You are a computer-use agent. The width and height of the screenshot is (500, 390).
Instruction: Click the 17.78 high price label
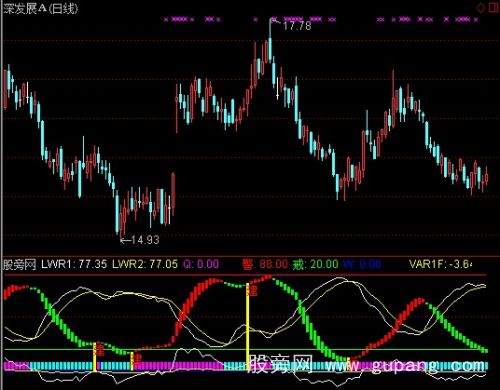pyautogui.click(x=297, y=26)
